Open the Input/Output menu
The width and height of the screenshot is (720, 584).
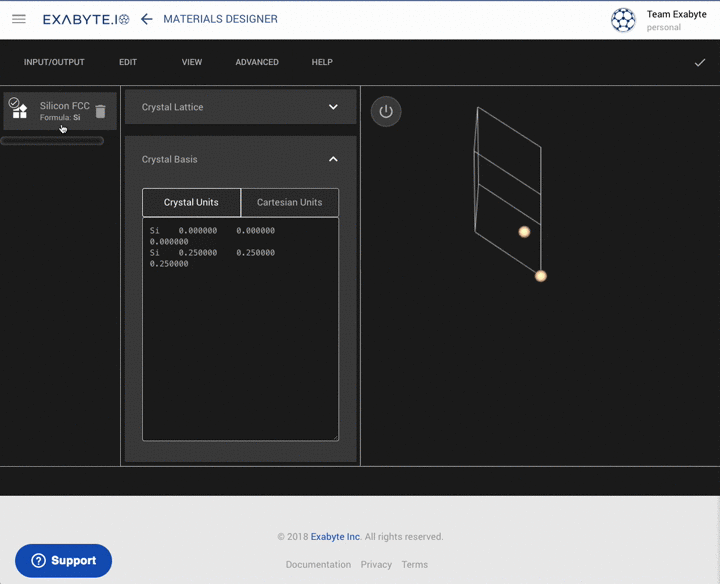click(x=54, y=62)
